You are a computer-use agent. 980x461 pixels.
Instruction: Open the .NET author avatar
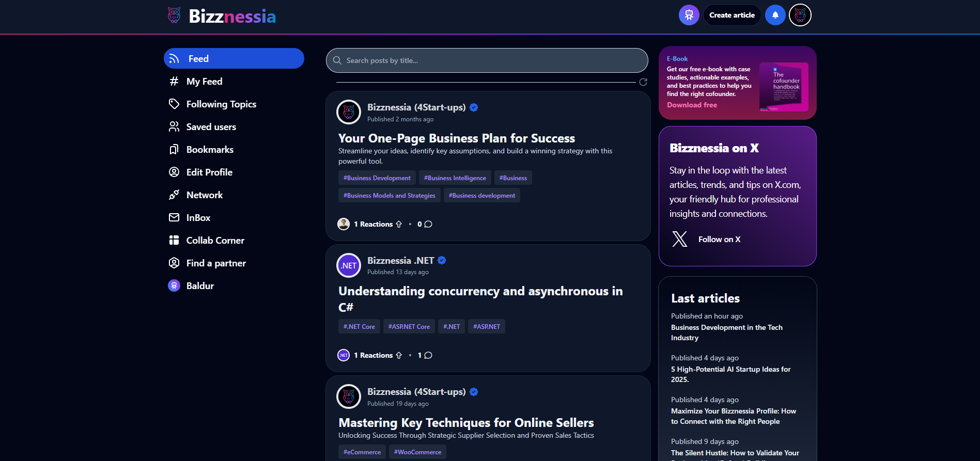click(x=349, y=265)
